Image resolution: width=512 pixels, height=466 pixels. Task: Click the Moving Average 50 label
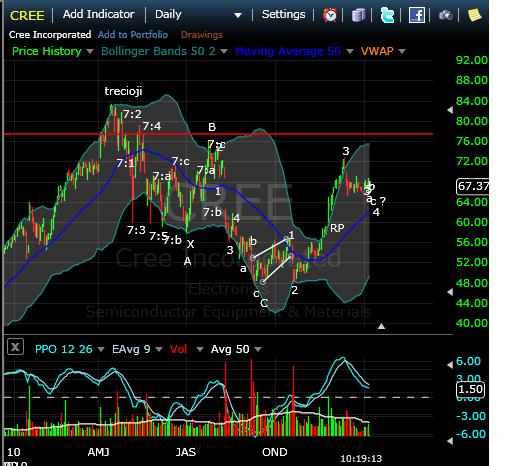[x=288, y=51]
